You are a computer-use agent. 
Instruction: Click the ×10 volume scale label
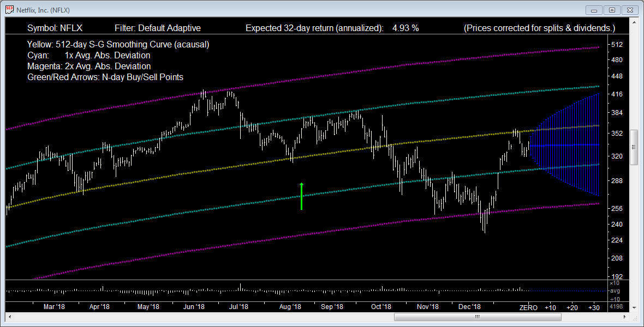pyautogui.click(x=615, y=283)
